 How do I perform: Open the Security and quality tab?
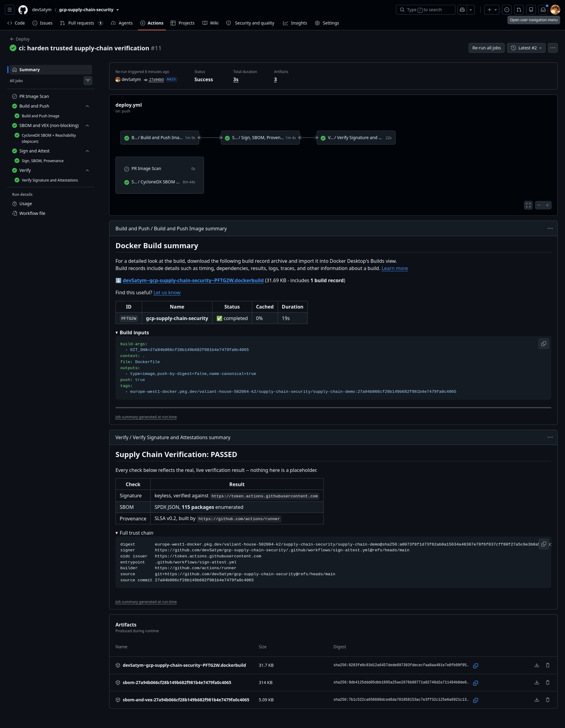pos(250,23)
